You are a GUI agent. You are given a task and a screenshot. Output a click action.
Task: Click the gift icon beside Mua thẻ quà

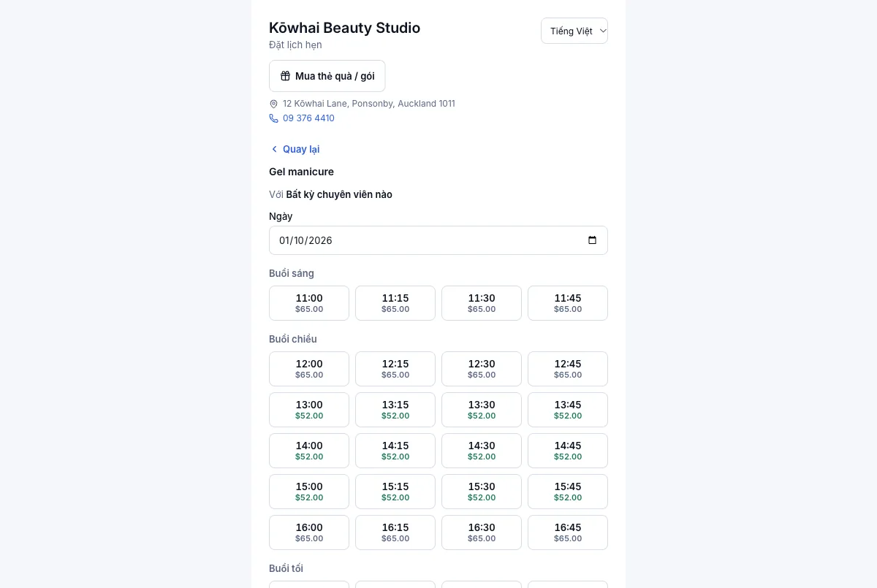click(x=286, y=76)
